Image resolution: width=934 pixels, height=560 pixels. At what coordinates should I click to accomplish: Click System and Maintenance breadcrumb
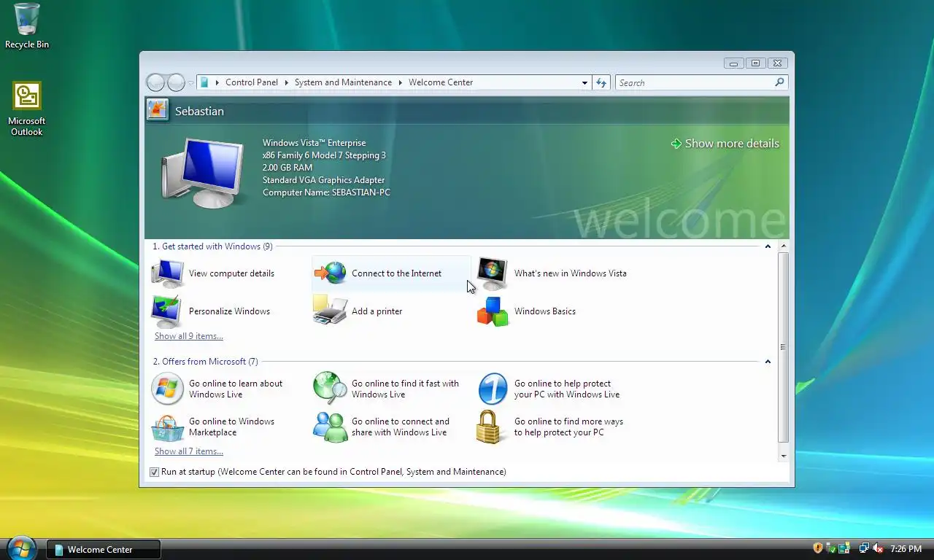343,82
